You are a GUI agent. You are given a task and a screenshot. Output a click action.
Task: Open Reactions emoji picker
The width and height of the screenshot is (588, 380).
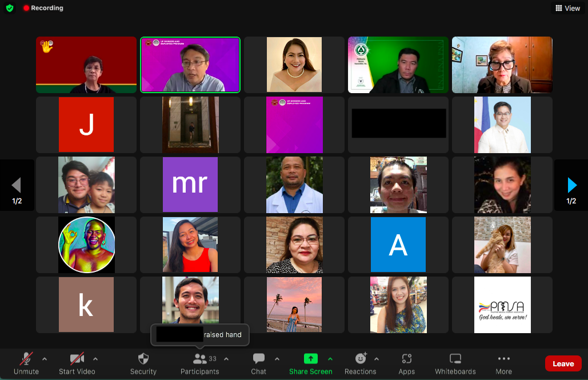[x=360, y=363]
